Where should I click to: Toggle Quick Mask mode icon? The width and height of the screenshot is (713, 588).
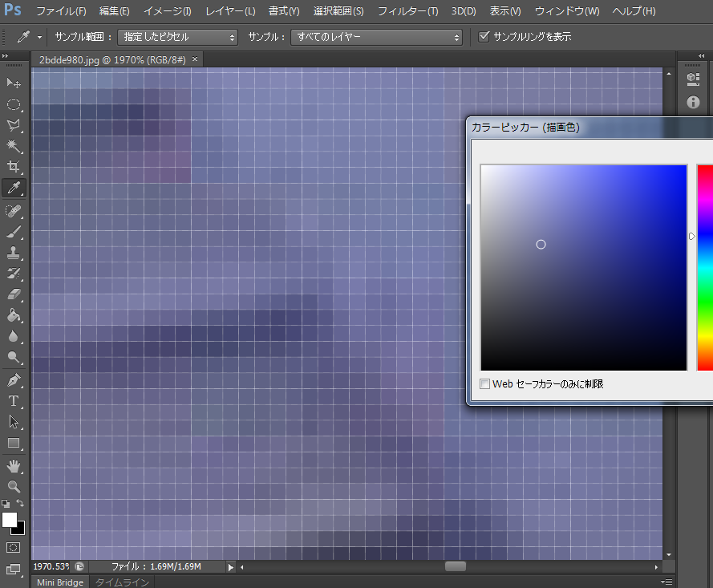[x=14, y=547]
